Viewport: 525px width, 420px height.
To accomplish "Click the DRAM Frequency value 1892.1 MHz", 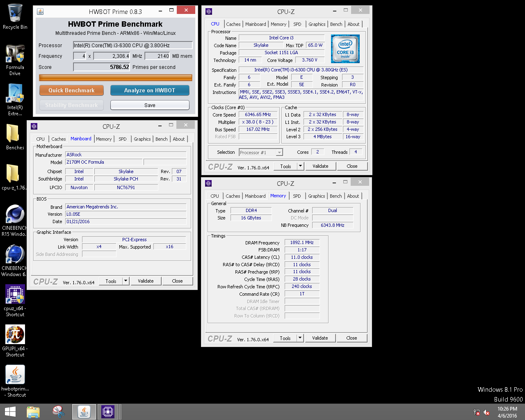I will 302,243.
